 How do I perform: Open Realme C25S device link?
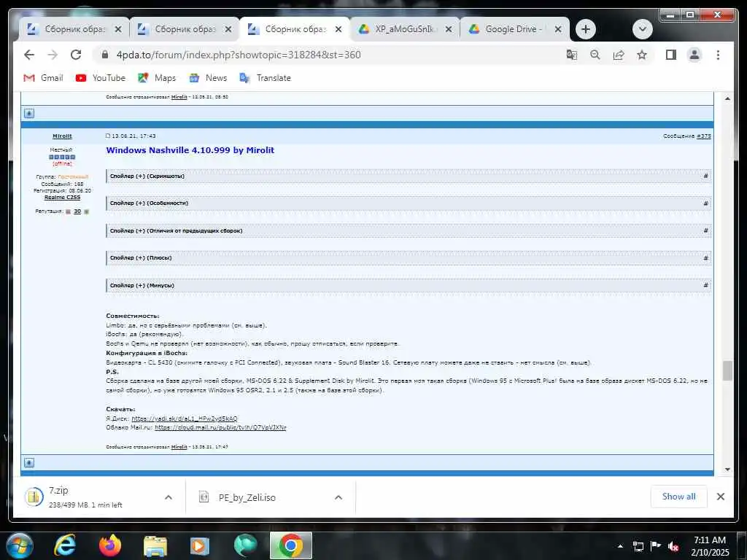coord(63,197)
